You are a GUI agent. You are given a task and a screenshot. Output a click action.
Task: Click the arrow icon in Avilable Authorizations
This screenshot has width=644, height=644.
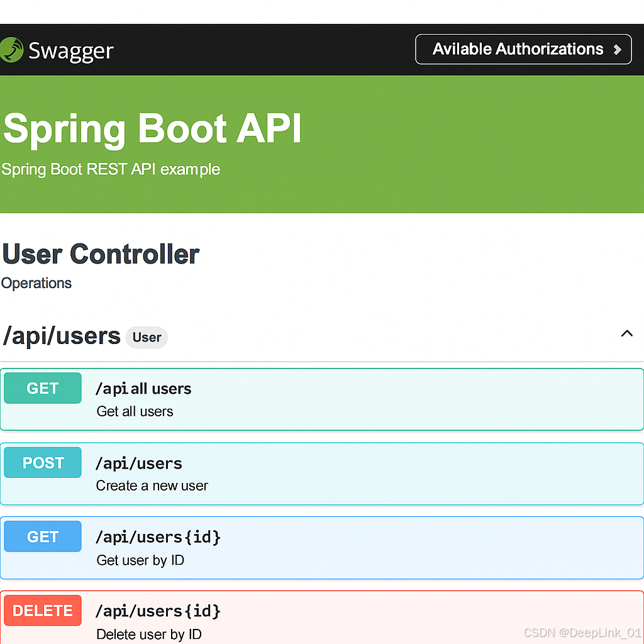point(617,50)
